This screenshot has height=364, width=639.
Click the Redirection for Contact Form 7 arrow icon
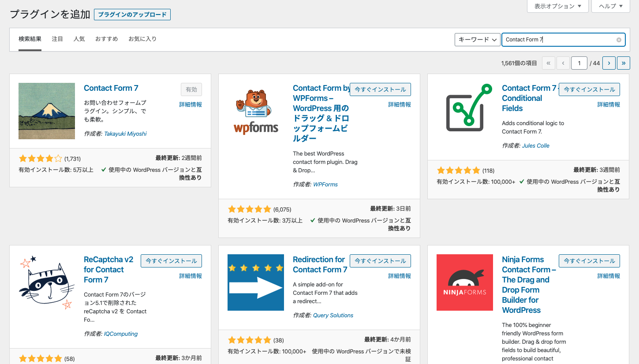(x=256, y=282)
